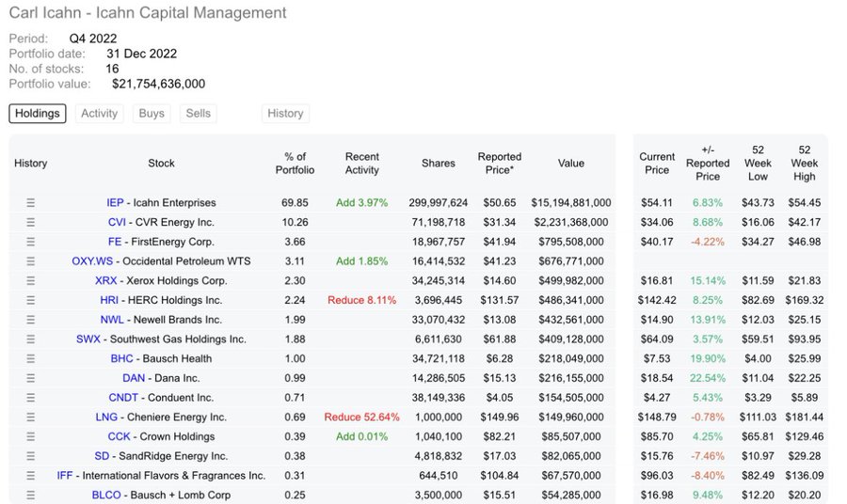This screenshot has width=847, height=504.
Task: Click 'Reduce 8.11%' activity for HRI
Action: coord(362,300)
